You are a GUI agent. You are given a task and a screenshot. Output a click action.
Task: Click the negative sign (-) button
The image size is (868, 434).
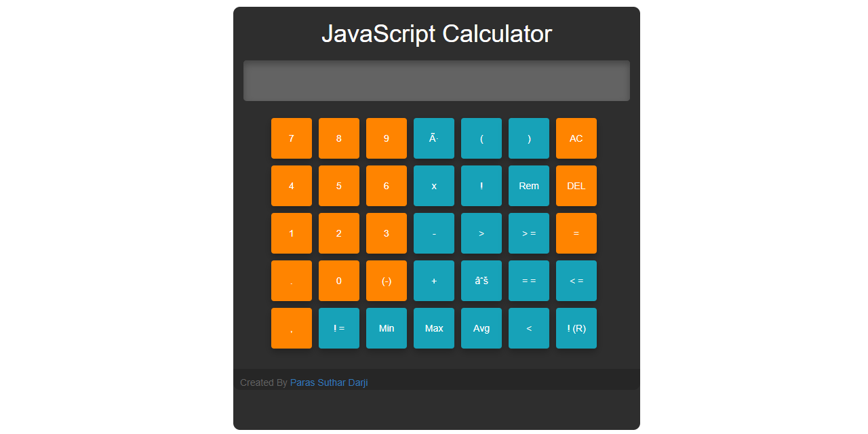point(387,281)
